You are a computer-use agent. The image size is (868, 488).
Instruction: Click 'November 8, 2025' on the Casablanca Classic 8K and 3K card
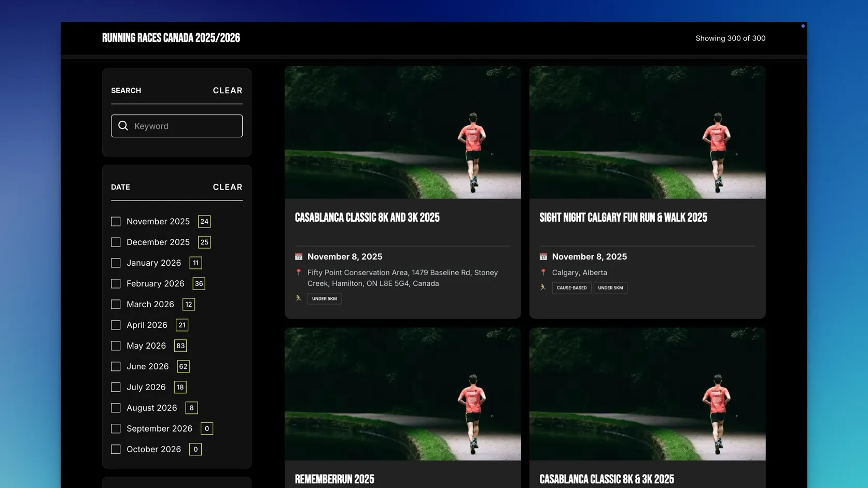tap(345, 256)
